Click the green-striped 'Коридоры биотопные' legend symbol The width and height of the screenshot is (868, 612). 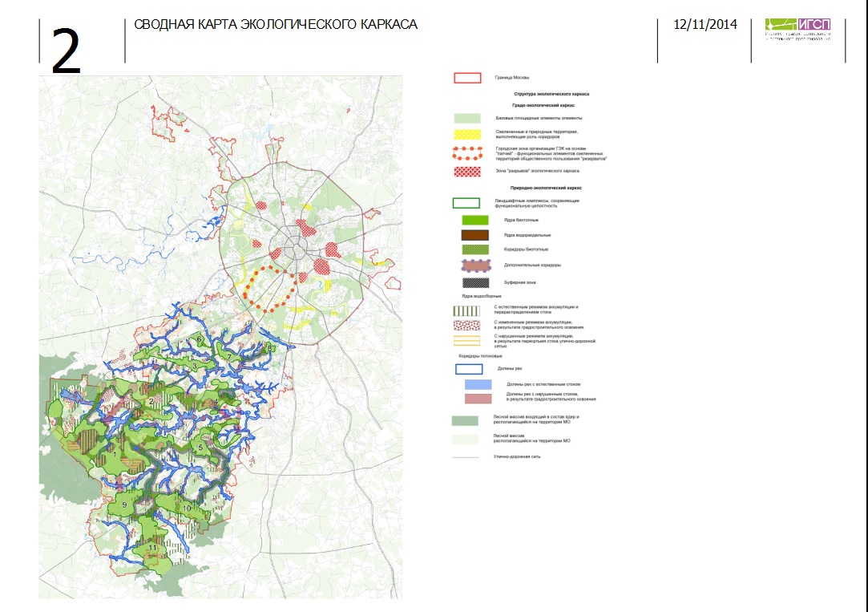coord(475,249)
